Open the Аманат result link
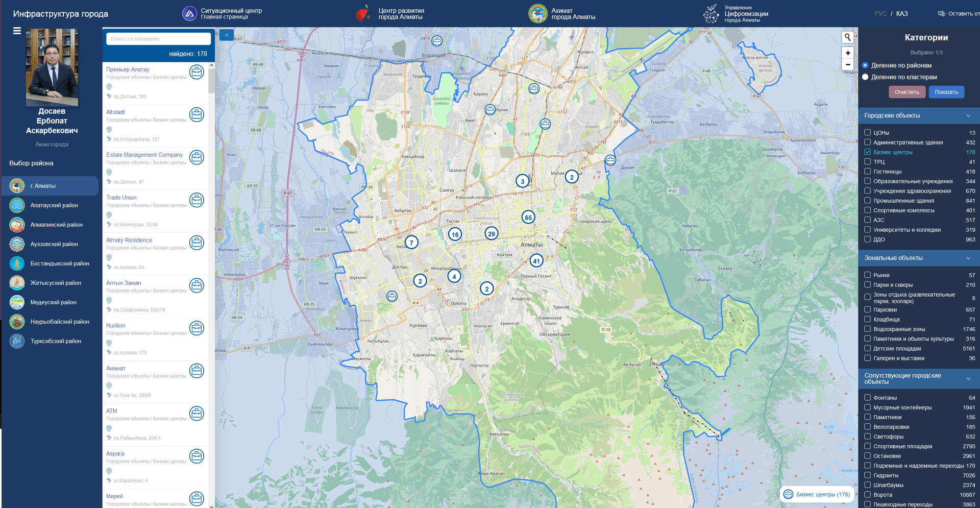 116,368
